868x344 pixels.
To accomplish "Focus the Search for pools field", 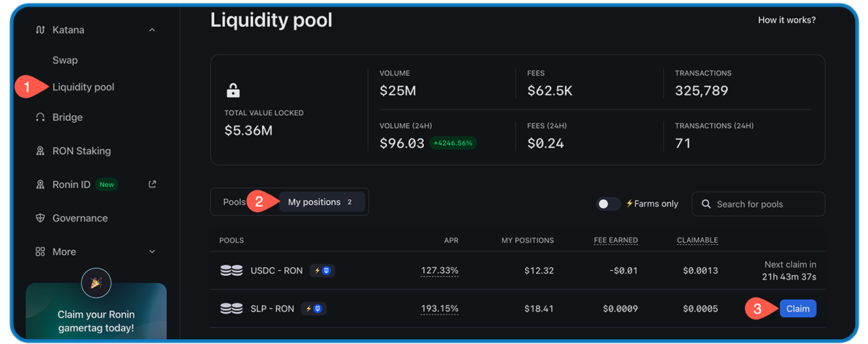I will click(758, 204).
